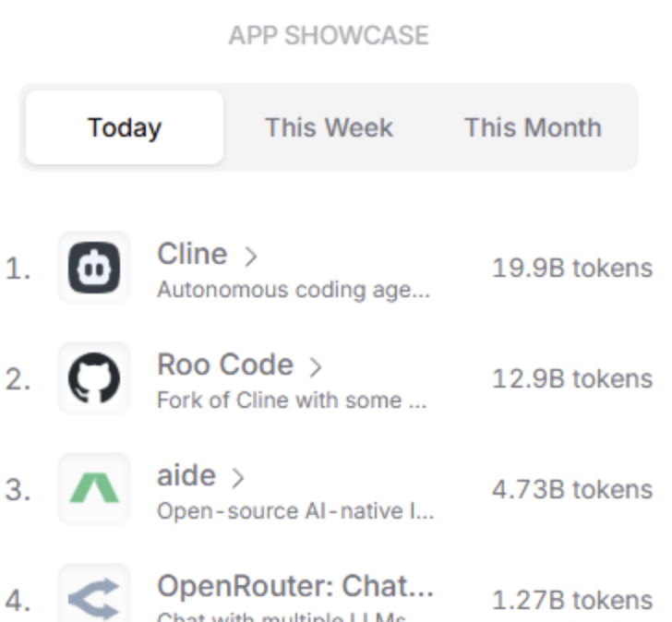Click the Roo Code GitHub logo icon
Screen dimensions: 672x622
[x=94, y=378]
